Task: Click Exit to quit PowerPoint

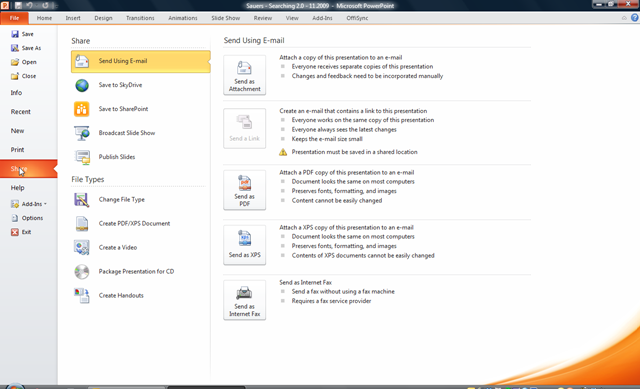Action: point(21,232)
